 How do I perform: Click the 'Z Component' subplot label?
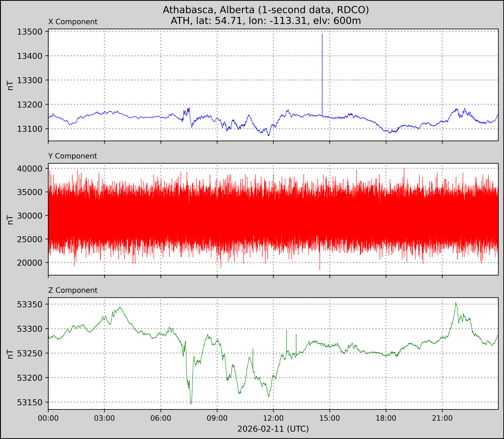click(73, 290)
